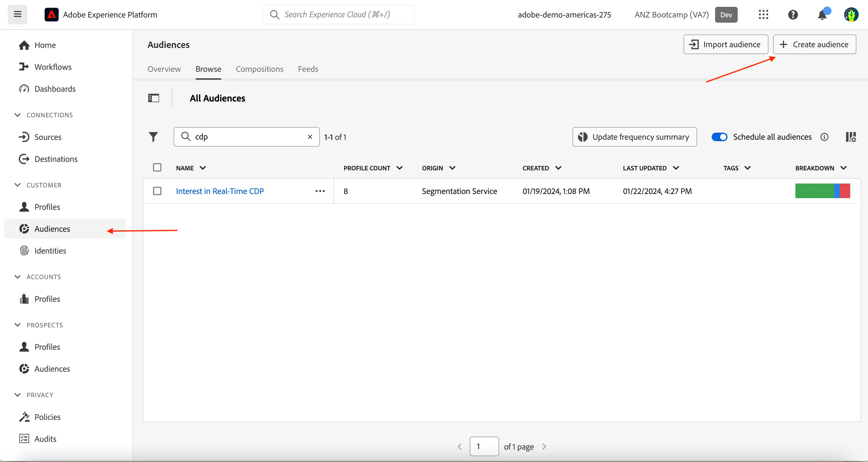Toggle Schedule all audiences switch
Image resolution: width=868 pixels, height=462 pixels.
[719, 137]
